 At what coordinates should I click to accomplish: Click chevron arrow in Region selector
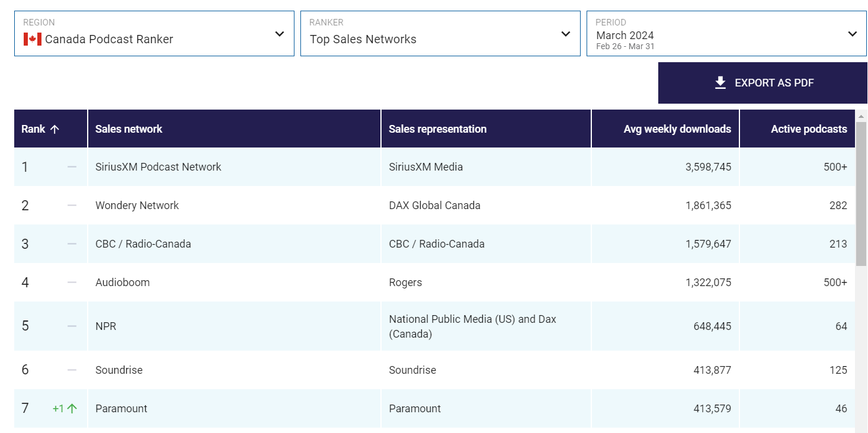coord(280,34)
